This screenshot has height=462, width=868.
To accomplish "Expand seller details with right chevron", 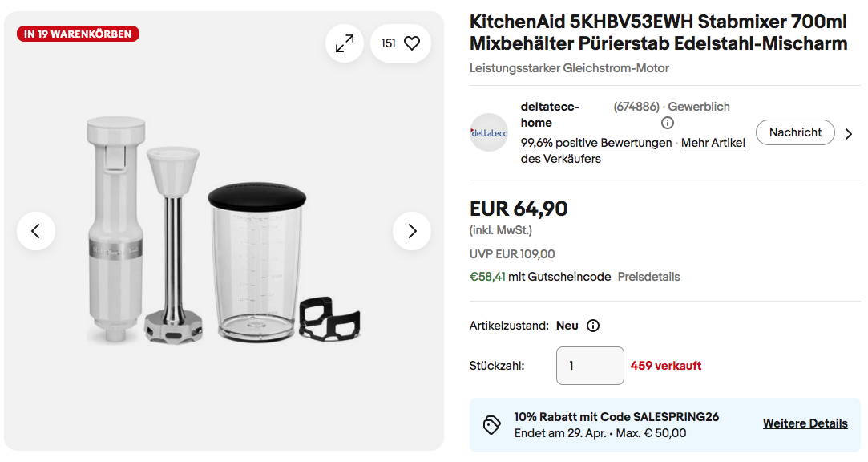I will (849, 134).
